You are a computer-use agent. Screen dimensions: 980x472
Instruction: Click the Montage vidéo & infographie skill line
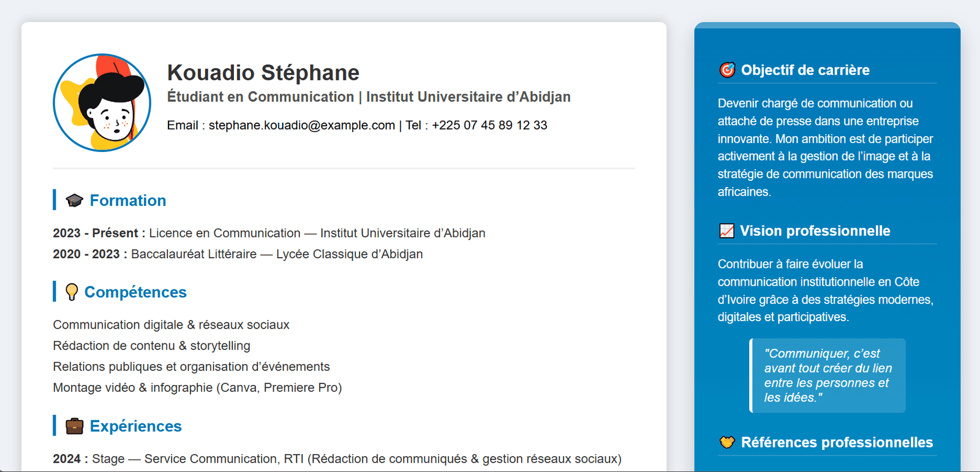pos(197,387)
